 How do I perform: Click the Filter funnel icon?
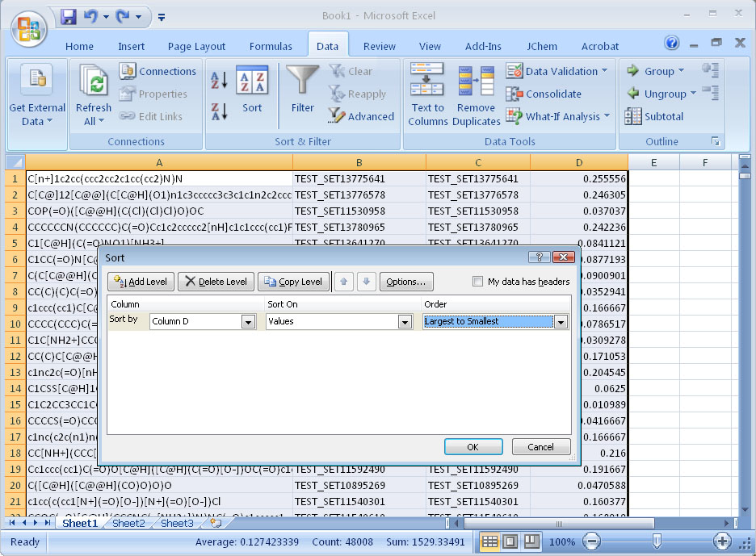[303, 89]
